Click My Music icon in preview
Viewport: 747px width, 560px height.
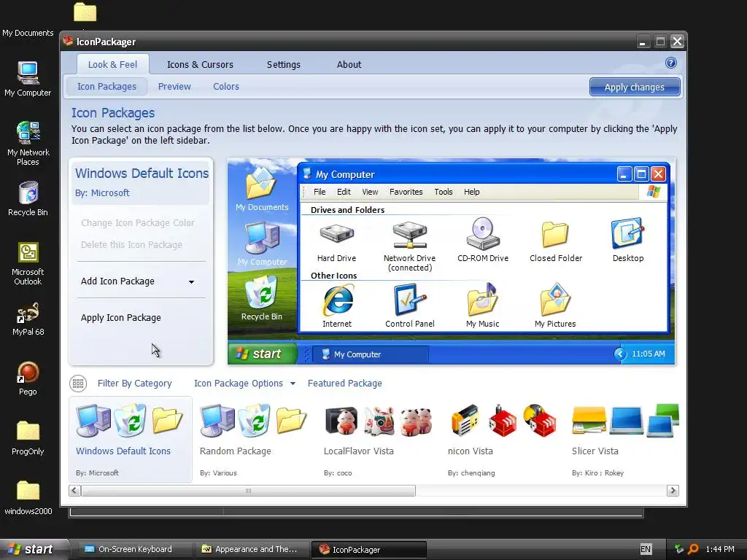coord(483,300)
